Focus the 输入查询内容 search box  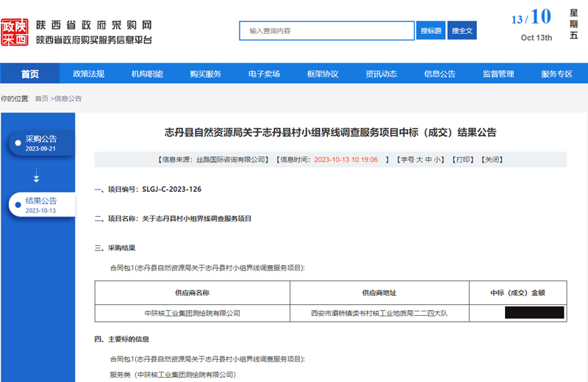326,31
